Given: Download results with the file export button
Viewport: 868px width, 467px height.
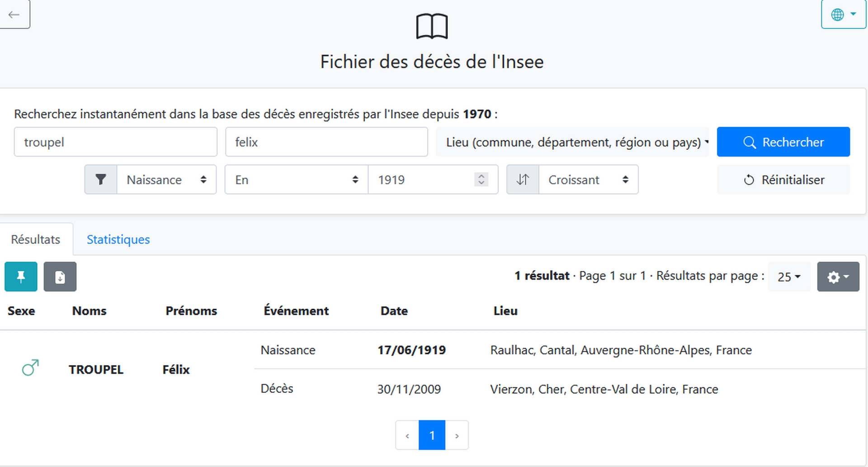Looking at the screenshot, I should click(x=60, y=276).
